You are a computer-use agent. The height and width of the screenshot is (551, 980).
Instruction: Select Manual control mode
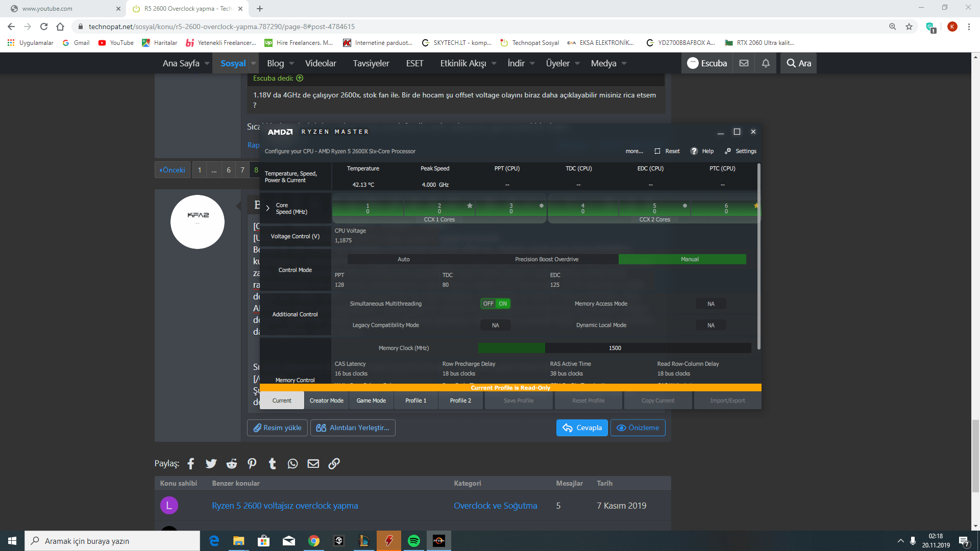click(x=689, y=259)
